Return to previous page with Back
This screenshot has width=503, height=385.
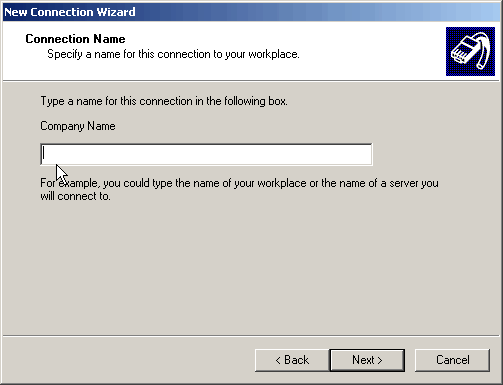[292, 360]
